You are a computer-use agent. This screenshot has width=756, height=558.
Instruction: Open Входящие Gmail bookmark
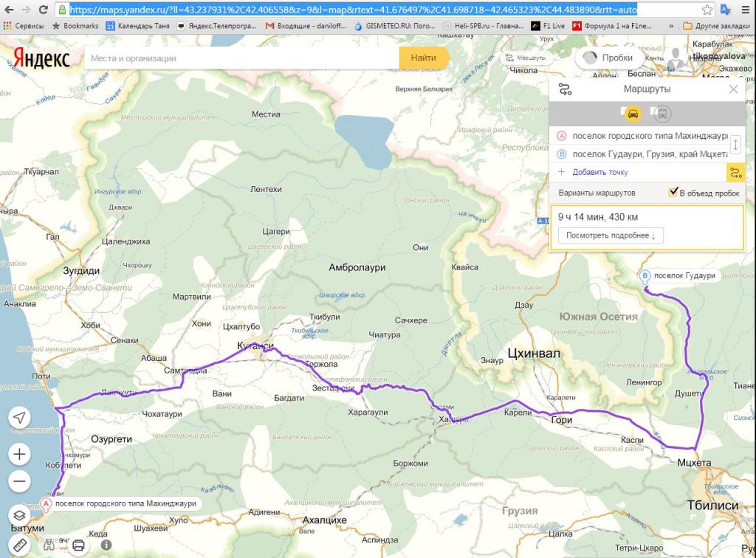[306, 26]
